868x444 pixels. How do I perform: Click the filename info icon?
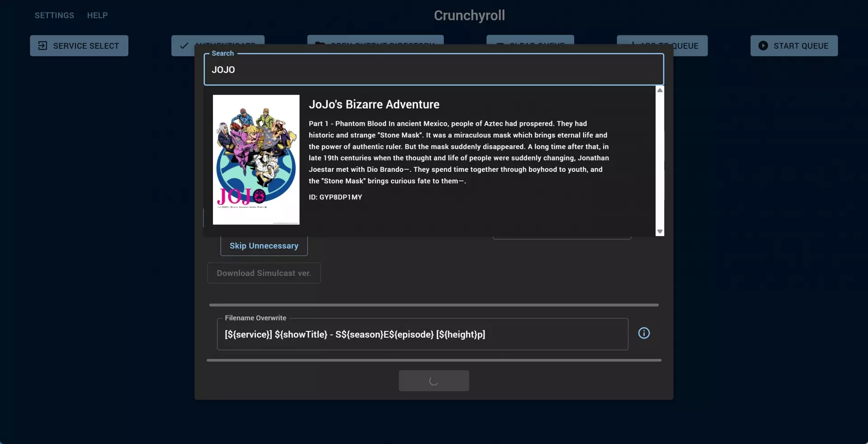click(644, 333)
